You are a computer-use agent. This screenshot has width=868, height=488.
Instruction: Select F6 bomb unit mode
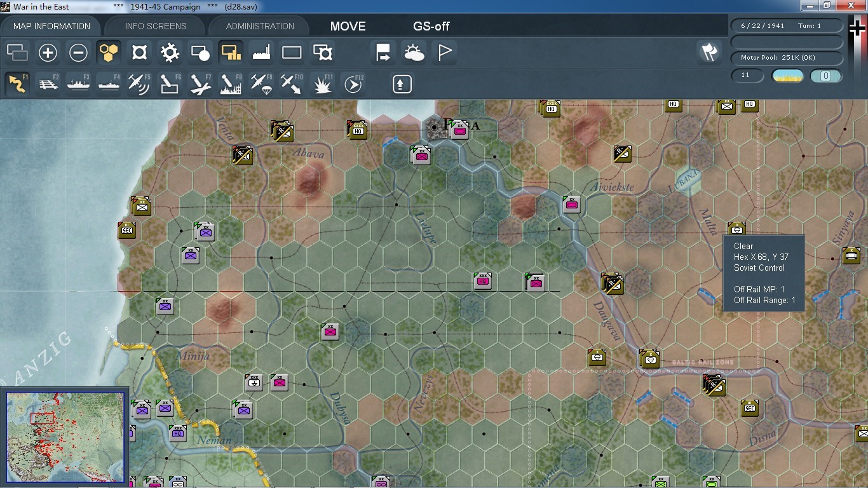pyautogui.click(x=170, y=84)
